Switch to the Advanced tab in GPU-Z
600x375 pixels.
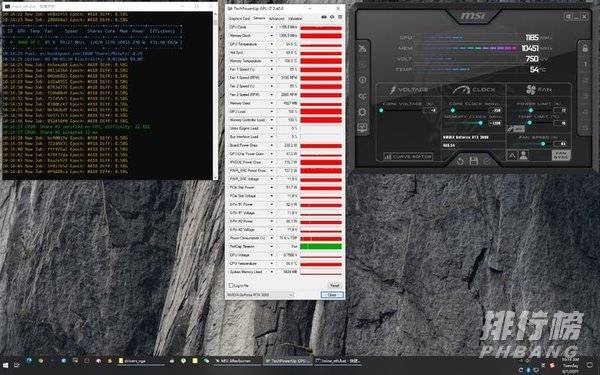click(276, 18)
